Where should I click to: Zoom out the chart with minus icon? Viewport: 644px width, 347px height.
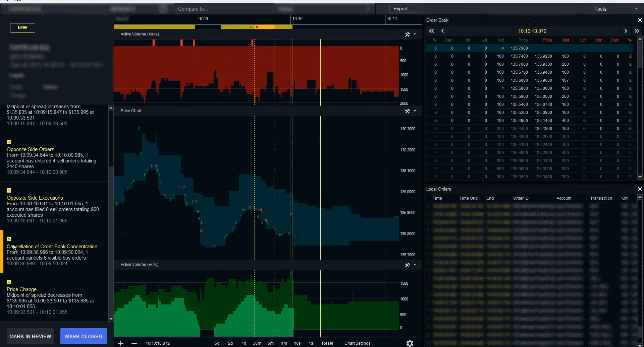click(134, 343)
